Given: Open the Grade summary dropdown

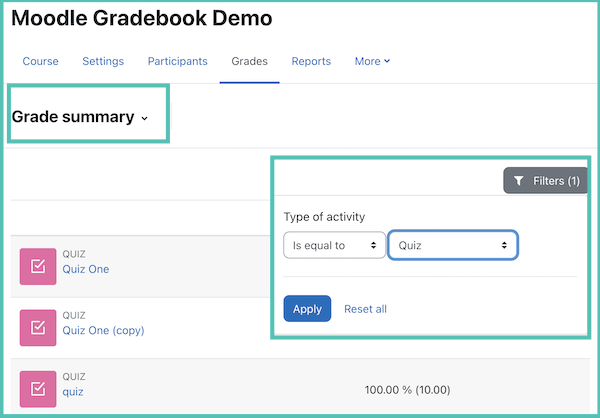Looking at the screenshot, I should pos(80,117).
